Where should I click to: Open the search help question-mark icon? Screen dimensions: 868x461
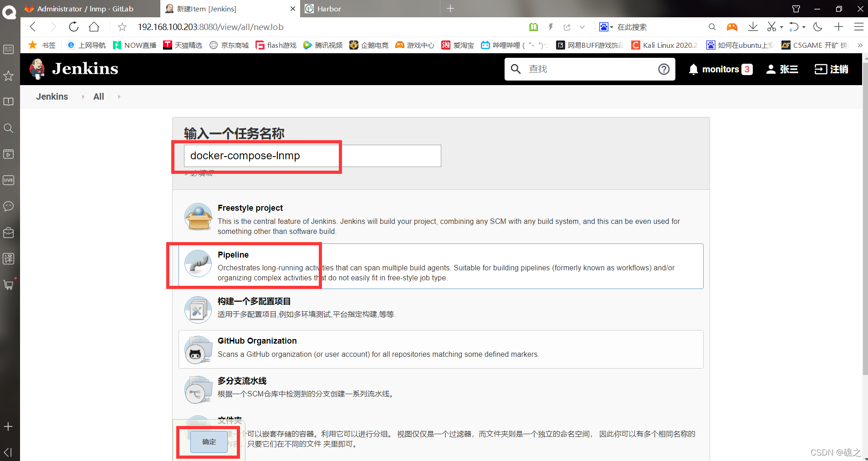[x=664, y=69]
